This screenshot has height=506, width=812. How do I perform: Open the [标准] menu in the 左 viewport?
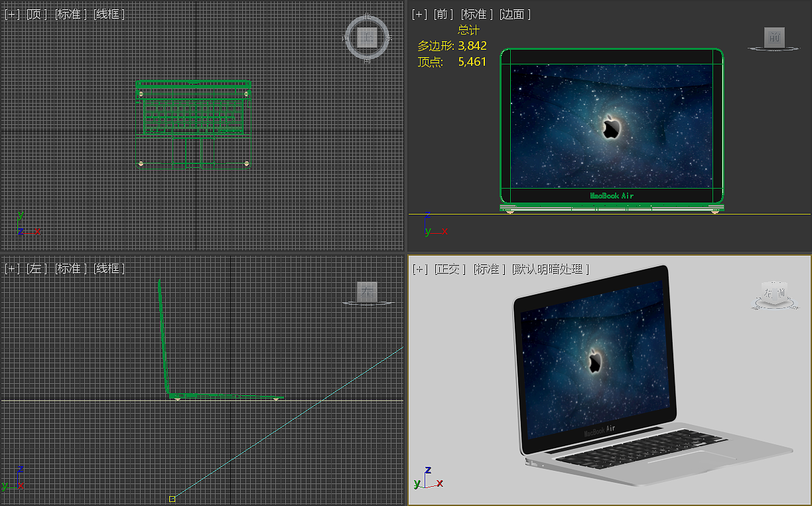click(70, 268)
